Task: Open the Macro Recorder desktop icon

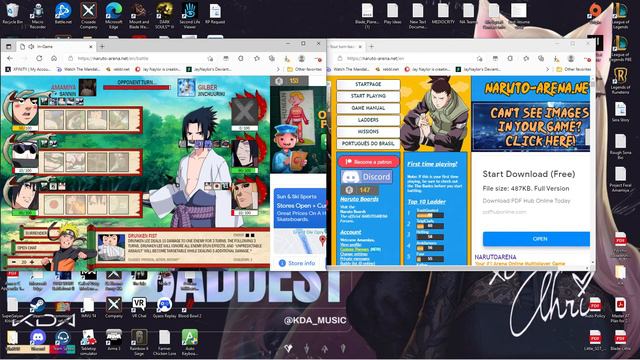Action: [x=38, y=15]
